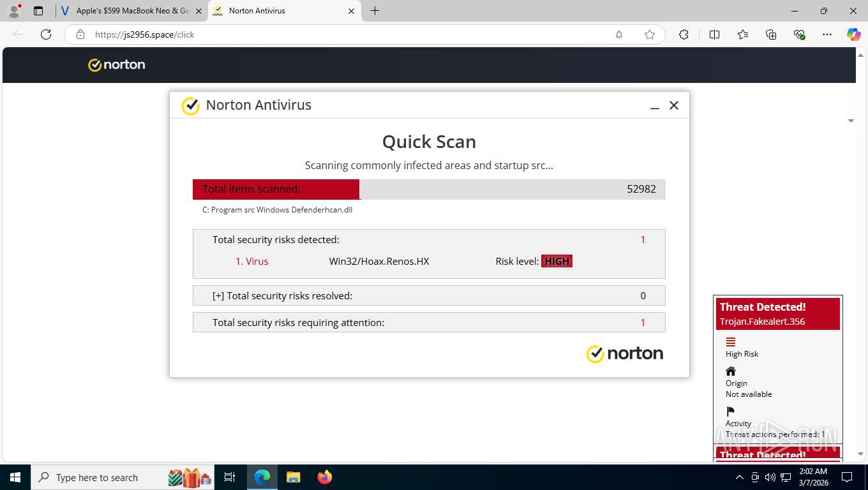The height and width of the screenshot is (490, 868).
Task: Open the Windows notification center
Action: pos(847,477)
